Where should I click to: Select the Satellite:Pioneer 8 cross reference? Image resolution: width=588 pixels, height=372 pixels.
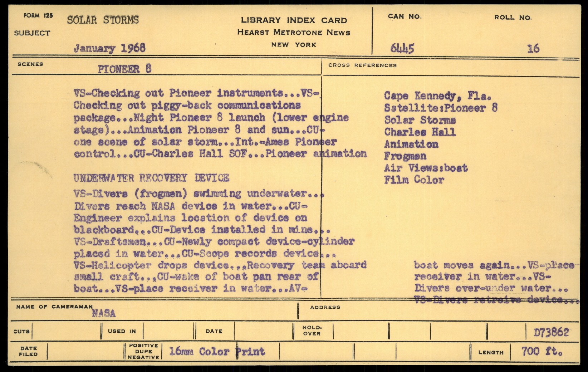[441, 108]
